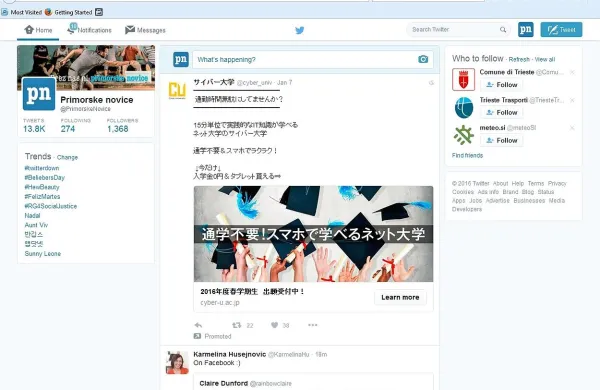Click the bookmark icon after Getting Started
Image resolution: width=600 pixels, height=390 pixels.
point(99,12)
